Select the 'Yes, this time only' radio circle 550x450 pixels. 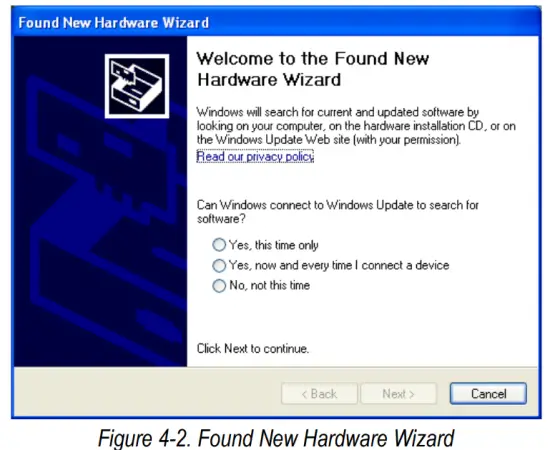point(219,244)
